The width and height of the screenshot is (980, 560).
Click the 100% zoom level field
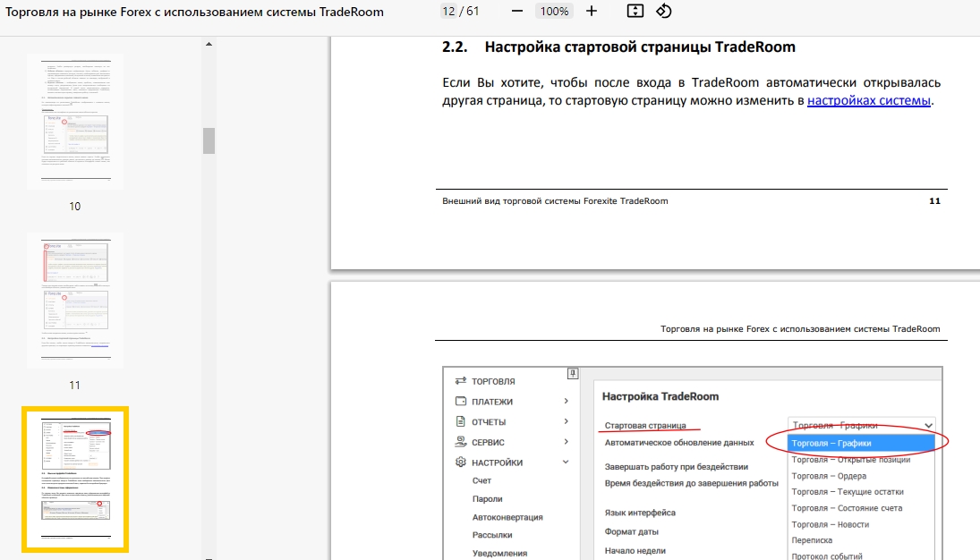pyautogui.click(x=554, y=12)
